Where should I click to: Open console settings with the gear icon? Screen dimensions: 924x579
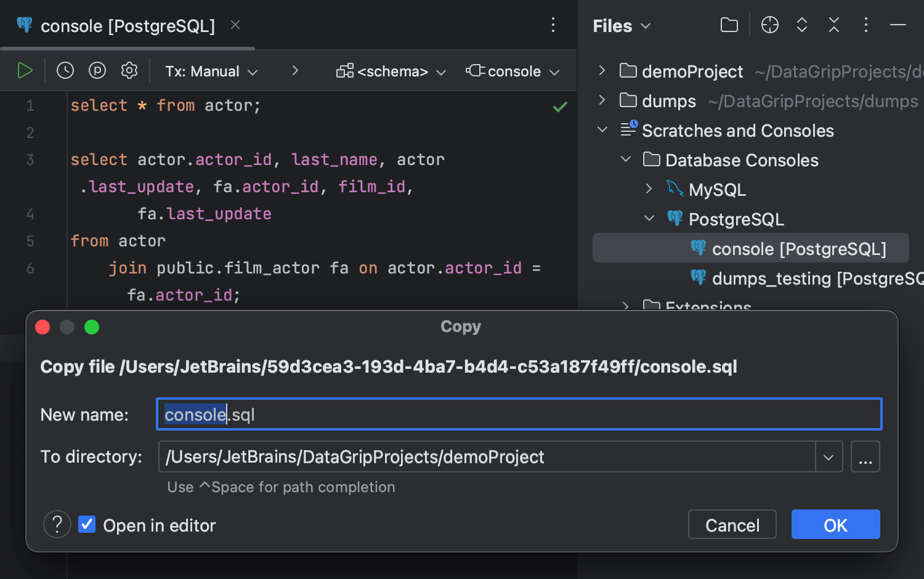[129, 70]
